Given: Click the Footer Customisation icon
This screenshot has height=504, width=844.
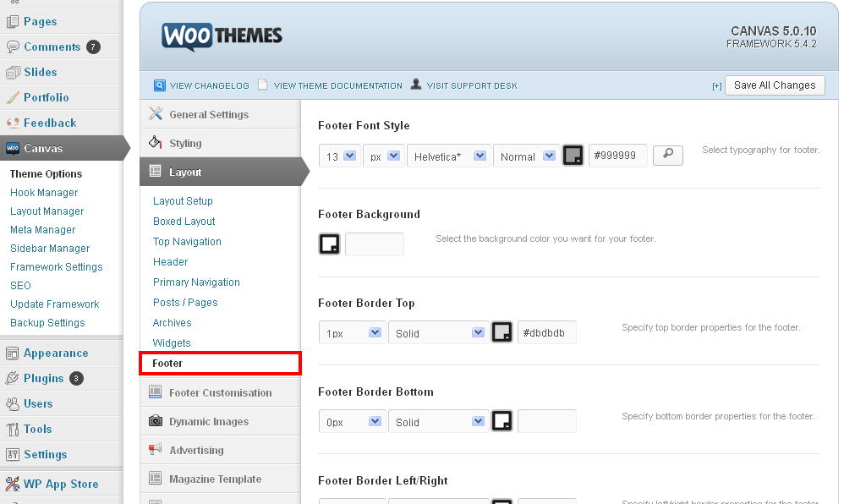Looking at the screenshot, I should (x=155, y=392).
